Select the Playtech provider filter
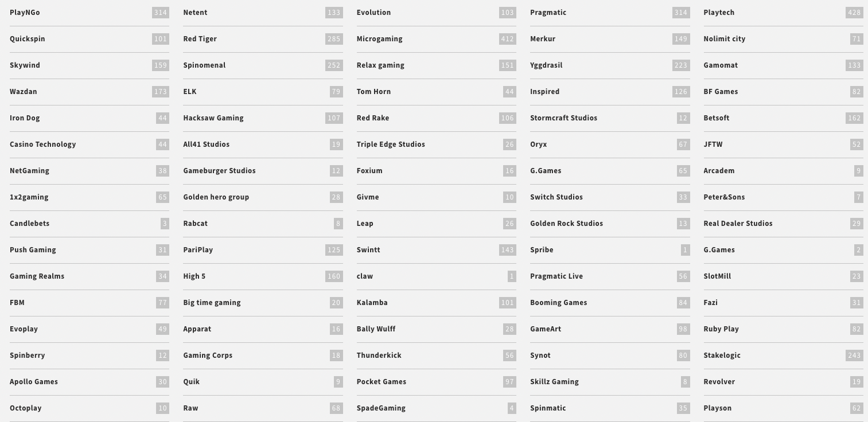This screenshot has width=868, height=422. coord(783,13)
